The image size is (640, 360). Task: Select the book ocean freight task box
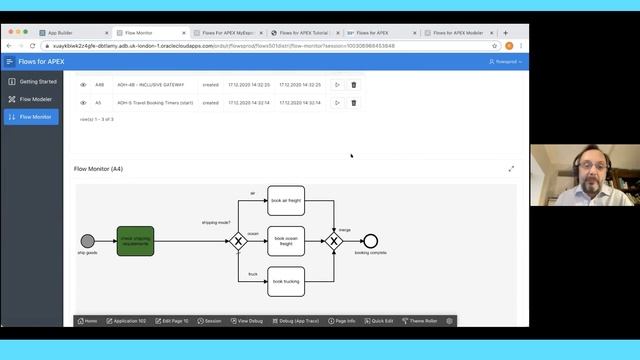click(286, 241)
